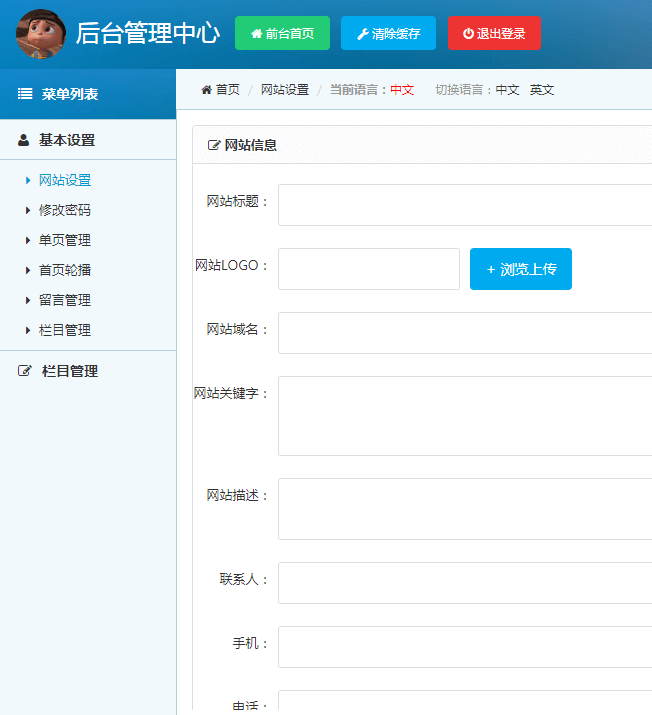Focus the 网站关键字 text area
The width and height of the screenshot is (652, 715).
[465, 416]
